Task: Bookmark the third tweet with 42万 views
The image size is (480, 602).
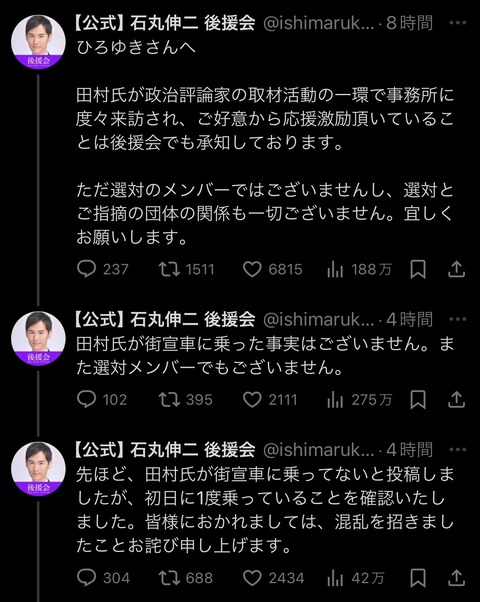Action: pos(418,577)
